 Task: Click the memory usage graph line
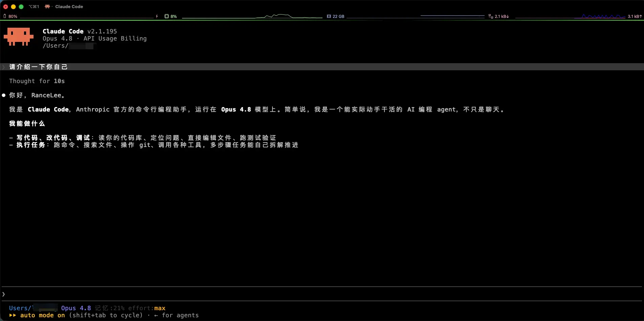click(x=416, y=16)
